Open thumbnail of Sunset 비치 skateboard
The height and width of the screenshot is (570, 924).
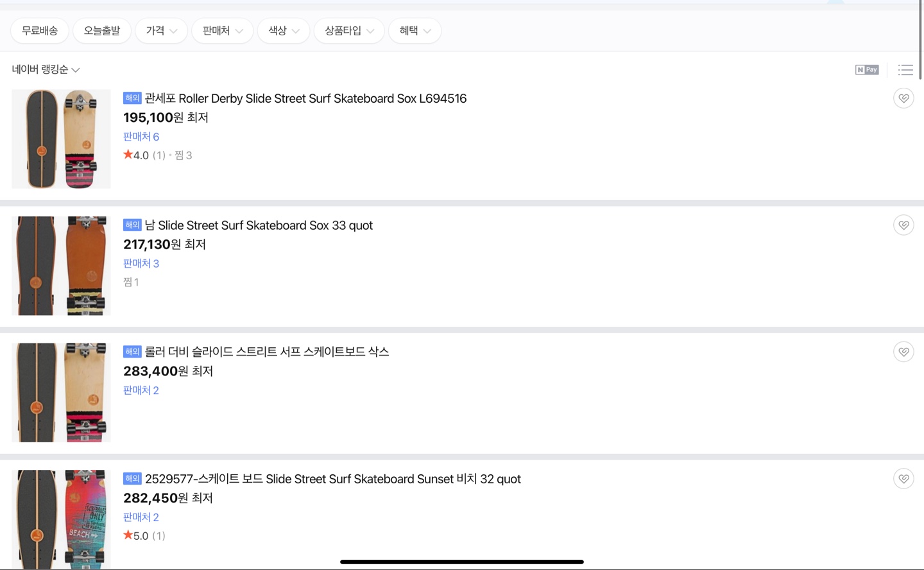coord(61,519)
